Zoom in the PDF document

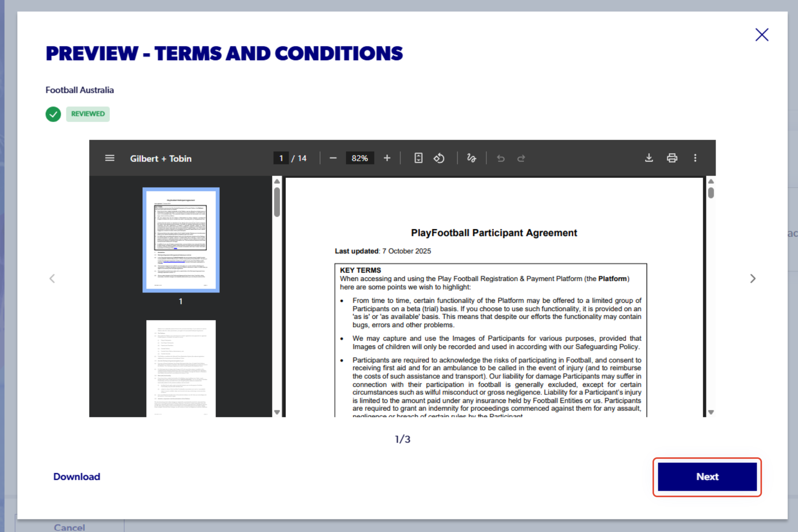pyautogui.click(x=387, y=158)
